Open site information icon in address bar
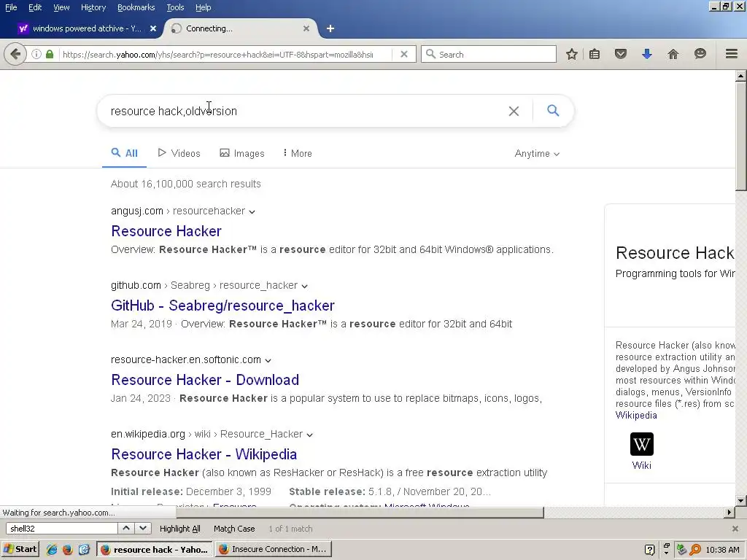The width and height of the screenshot is (747, 560). [x=36, y=54]
